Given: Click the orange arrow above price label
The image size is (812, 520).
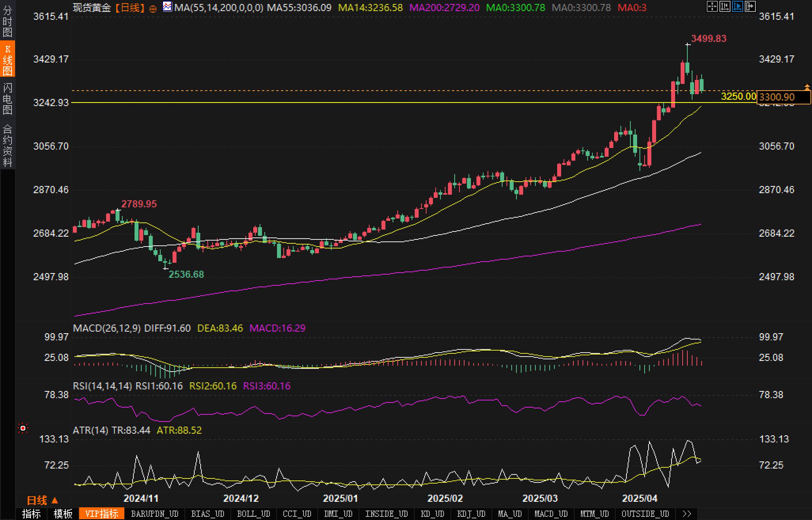Looking at the screenshot, I should point(807,86).
